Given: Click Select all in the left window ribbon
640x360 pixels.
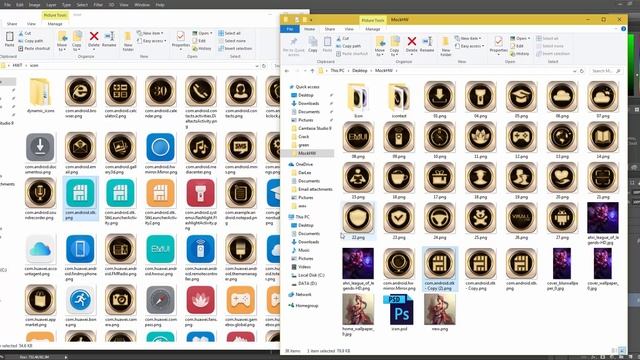Looking at the screenshot, I should coord(229,33).
